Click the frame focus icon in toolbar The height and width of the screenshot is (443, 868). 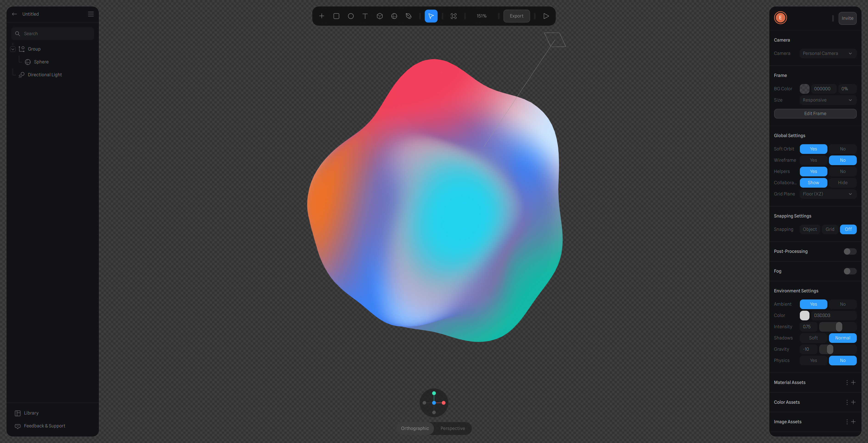[x=453, y=16]
